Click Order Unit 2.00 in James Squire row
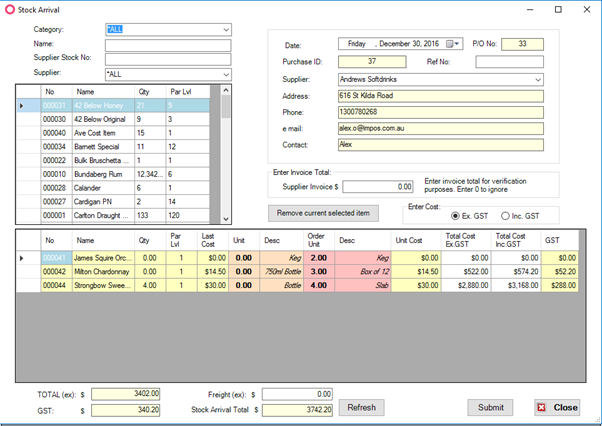Viewport: 602px width, 426px height. click(x=319, y=258)
